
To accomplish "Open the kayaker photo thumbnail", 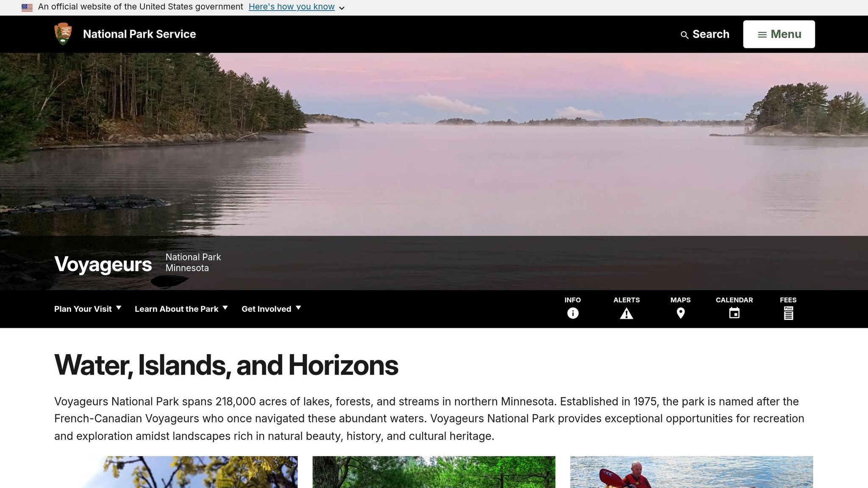I will pos(692,472).
